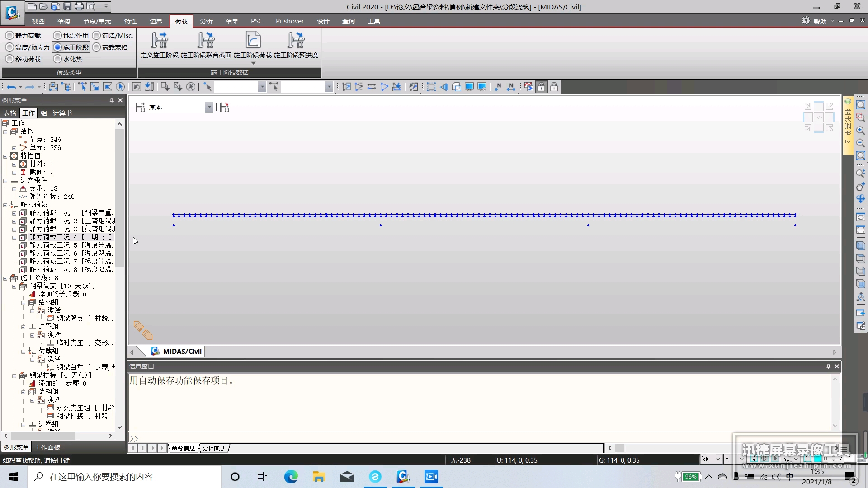868x488 pixels.
Task: Switch to the 分析信息 message tab
Action: coord(213,448)
